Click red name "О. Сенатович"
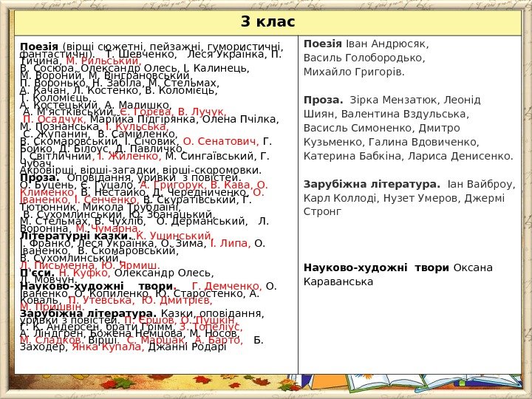532x399 pixels. pos(220,141)
